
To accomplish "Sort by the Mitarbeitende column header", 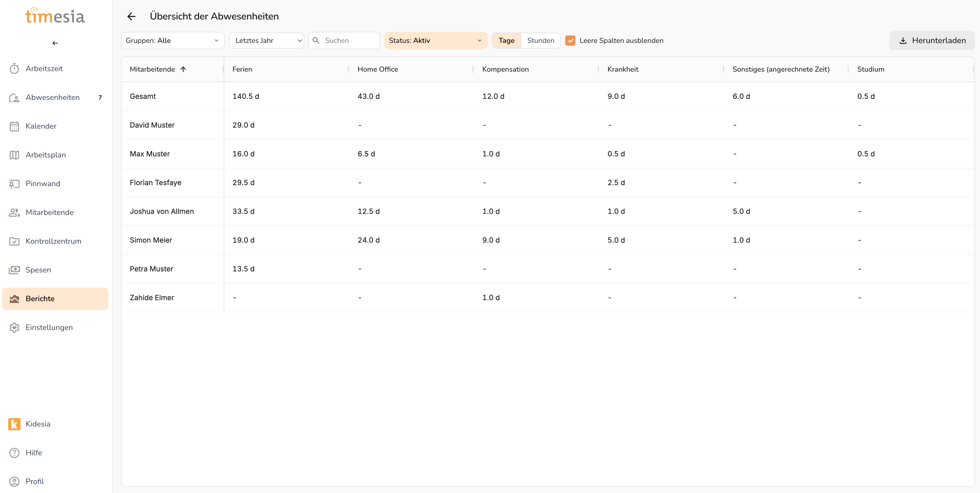I will (152, 69).
